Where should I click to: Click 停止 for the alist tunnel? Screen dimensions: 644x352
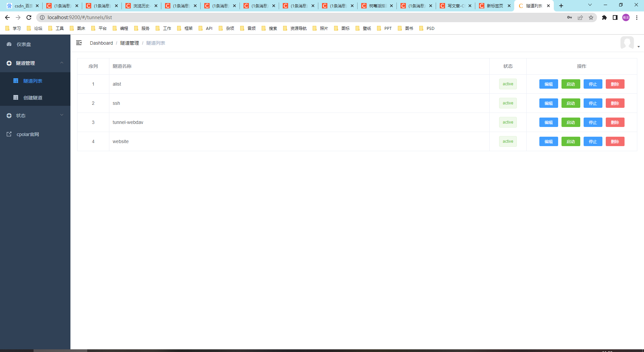click(x=593, y=84)
